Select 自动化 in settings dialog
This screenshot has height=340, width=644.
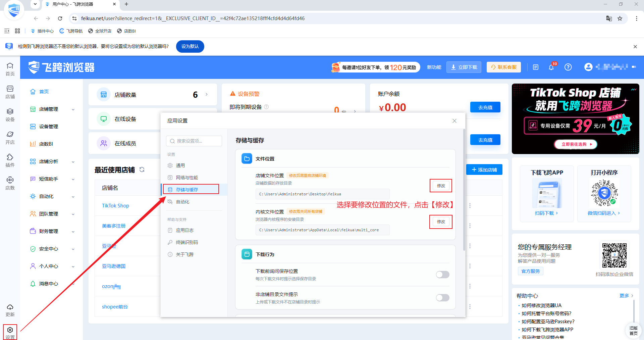(x=194, y=202)
